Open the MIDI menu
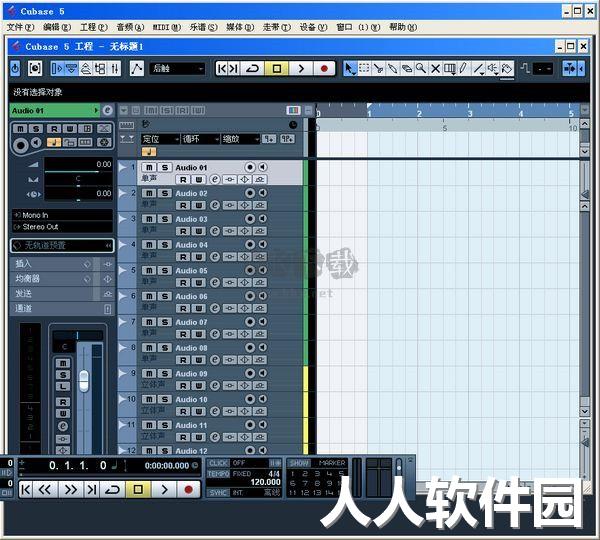The width and height of the screenshot is (600, 540). pyautogui.click(x=167, y=27)
